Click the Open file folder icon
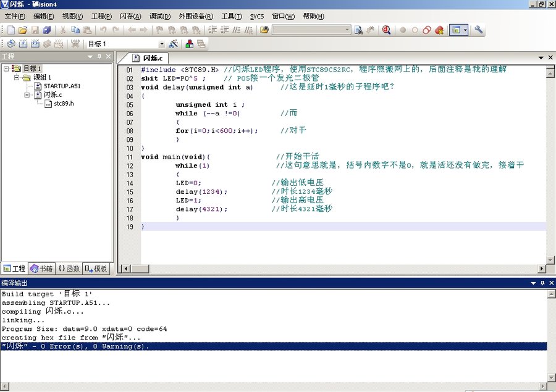 point(22,30)
